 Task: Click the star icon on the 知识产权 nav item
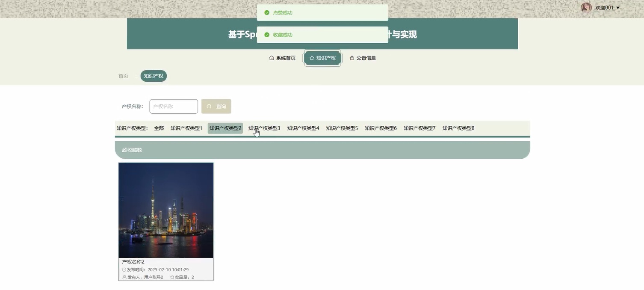point(312,57)
